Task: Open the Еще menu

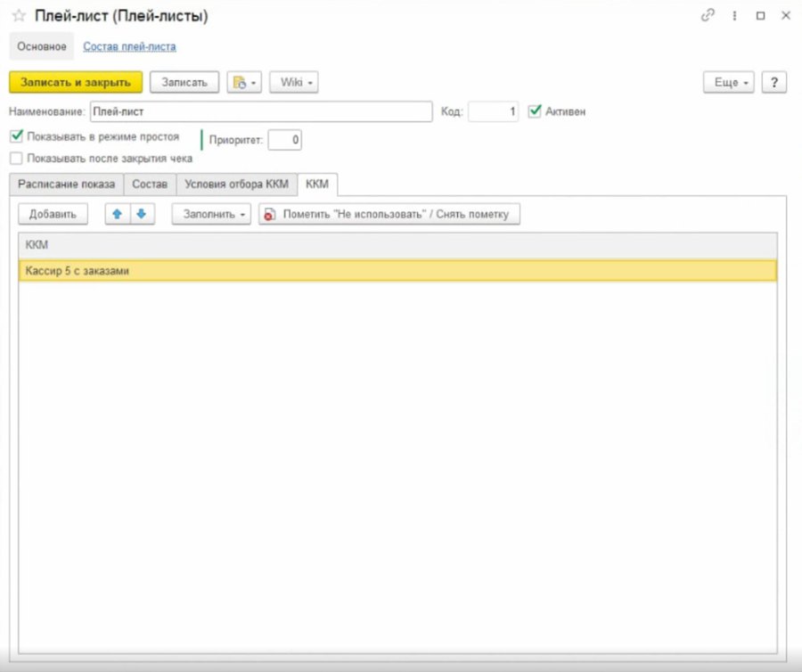Action: point(729,82)
